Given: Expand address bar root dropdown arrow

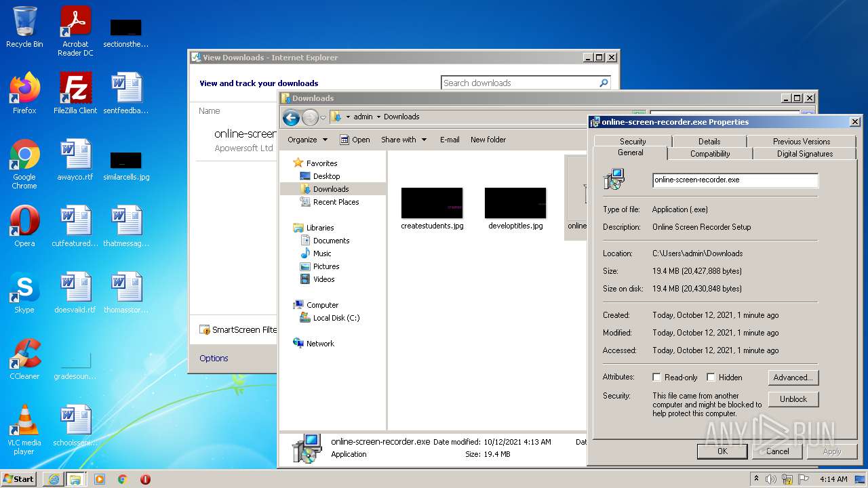Looking at the screenshot, I should (x=348, y=117).
